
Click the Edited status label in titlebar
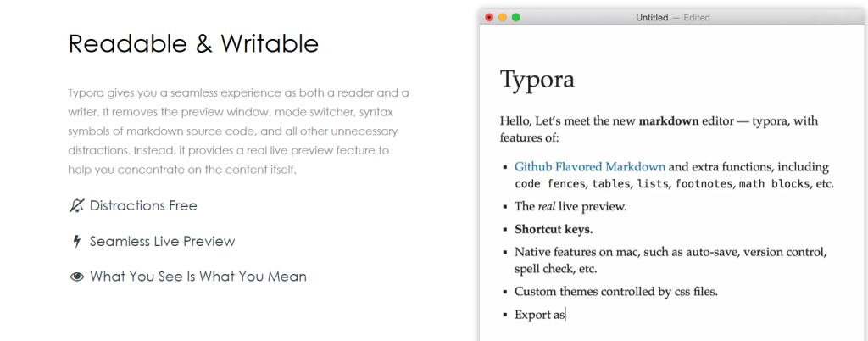(697, 18)
